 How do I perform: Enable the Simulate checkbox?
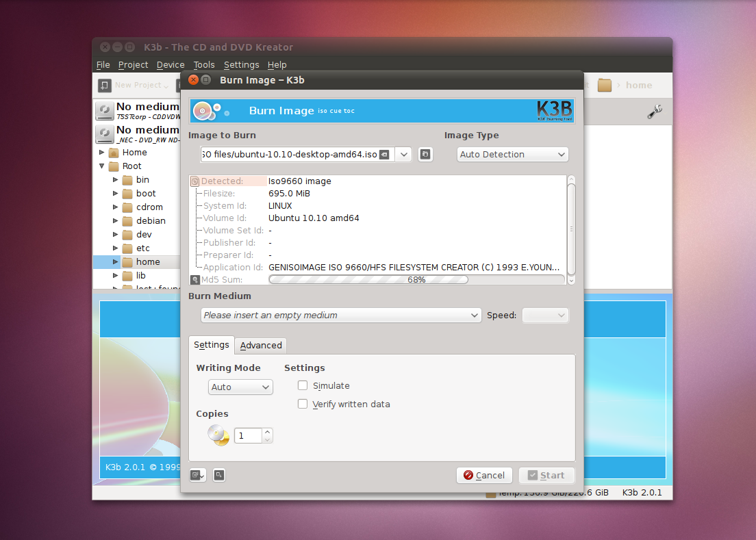[302, 385]
